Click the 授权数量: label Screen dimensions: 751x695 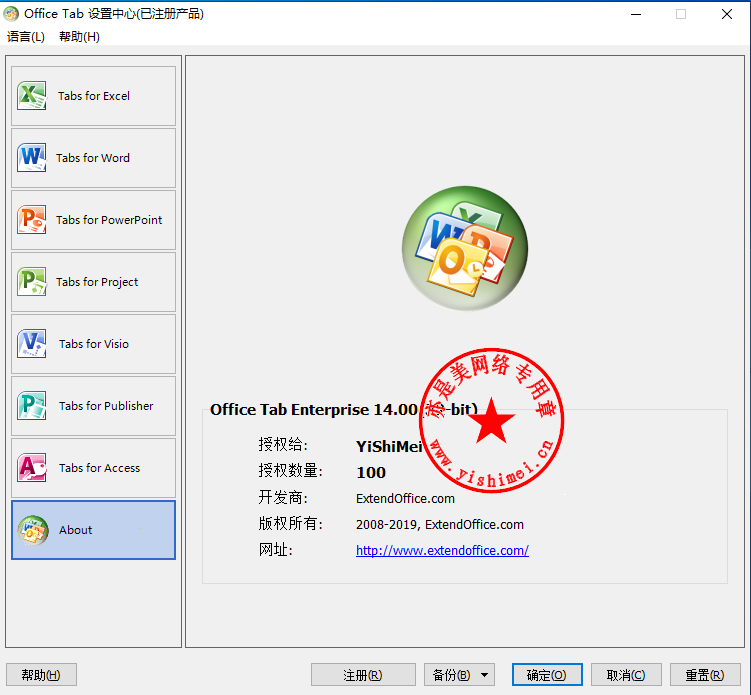(x=290, y=470)
